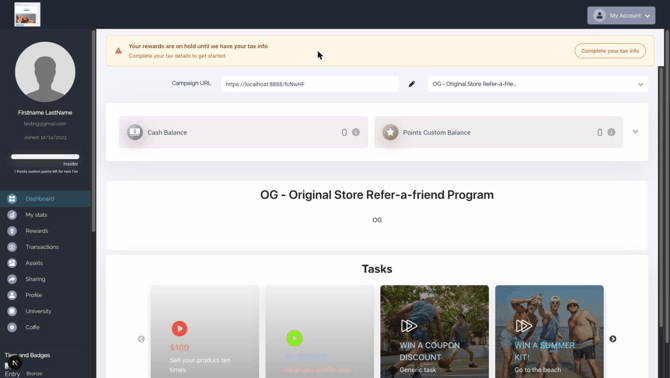Open the Dashboard sidebar item
Screen dimensions: 670x378
click(x=45, y=199)
